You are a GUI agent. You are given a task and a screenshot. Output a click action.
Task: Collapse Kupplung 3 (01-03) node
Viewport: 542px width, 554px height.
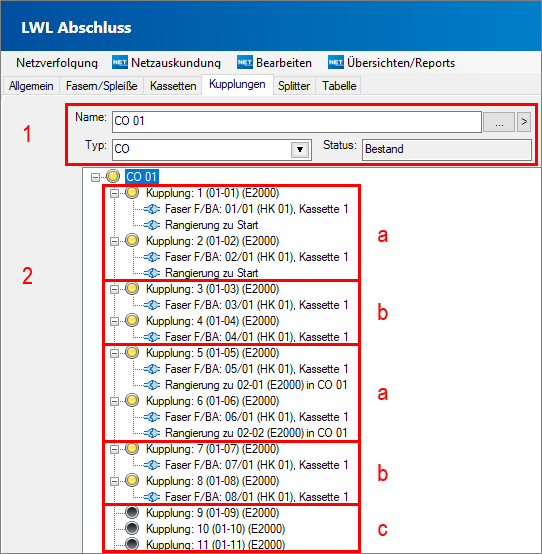(114, 289)
